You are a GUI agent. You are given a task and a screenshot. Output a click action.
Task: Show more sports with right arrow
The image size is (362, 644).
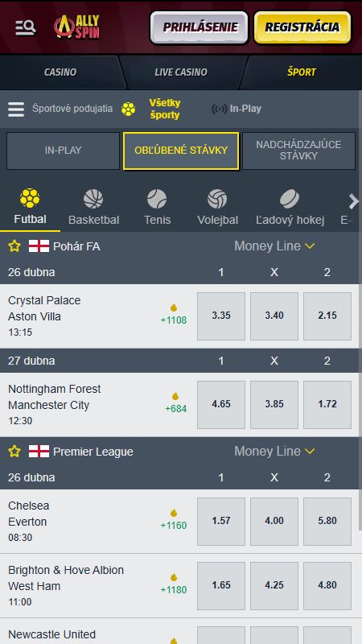[353, 202]
